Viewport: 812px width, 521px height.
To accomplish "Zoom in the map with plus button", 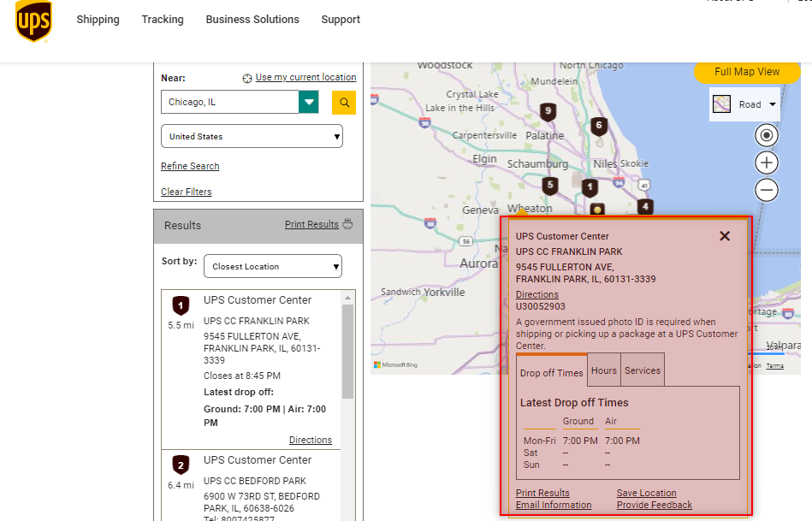I will [x=767, y=163].
